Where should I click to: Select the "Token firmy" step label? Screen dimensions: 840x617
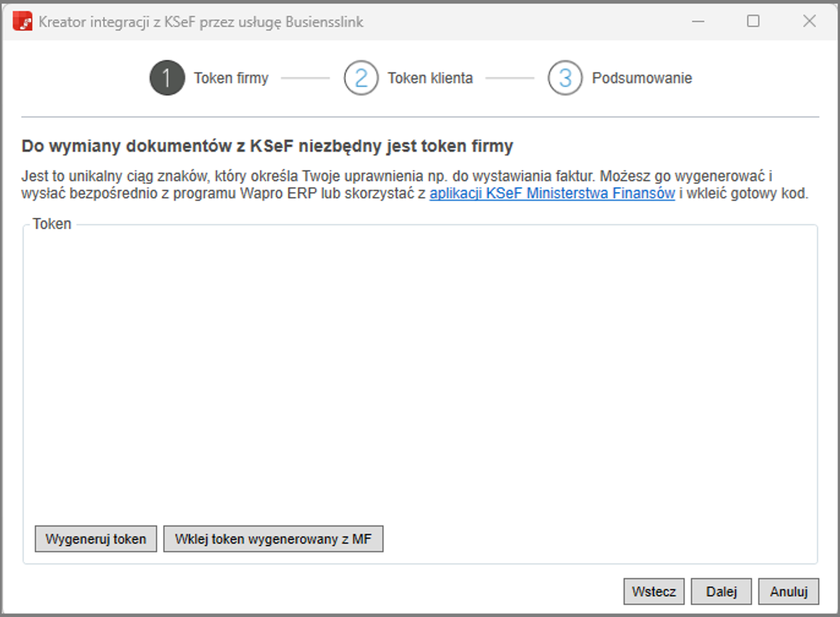coord(231,78)
